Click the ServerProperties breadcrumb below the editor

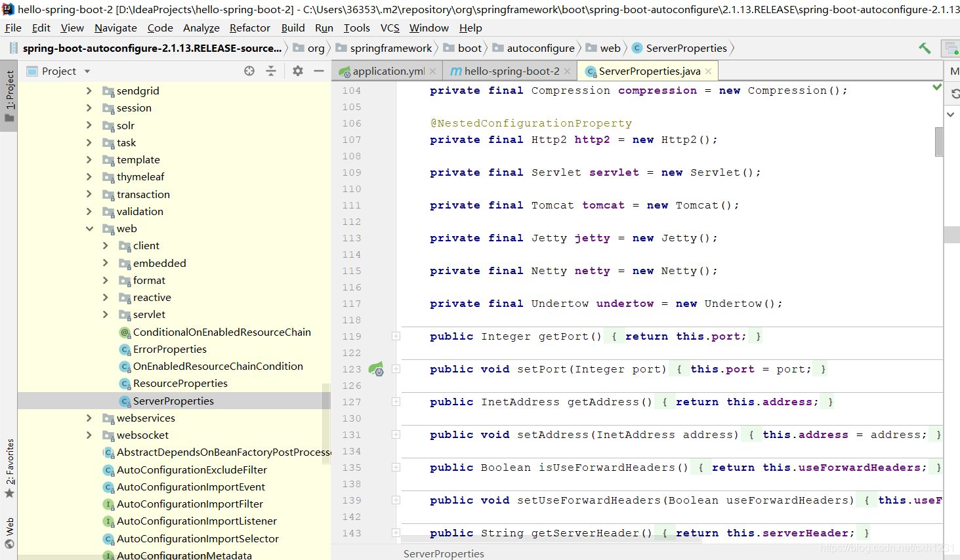[x=444, y=553]
